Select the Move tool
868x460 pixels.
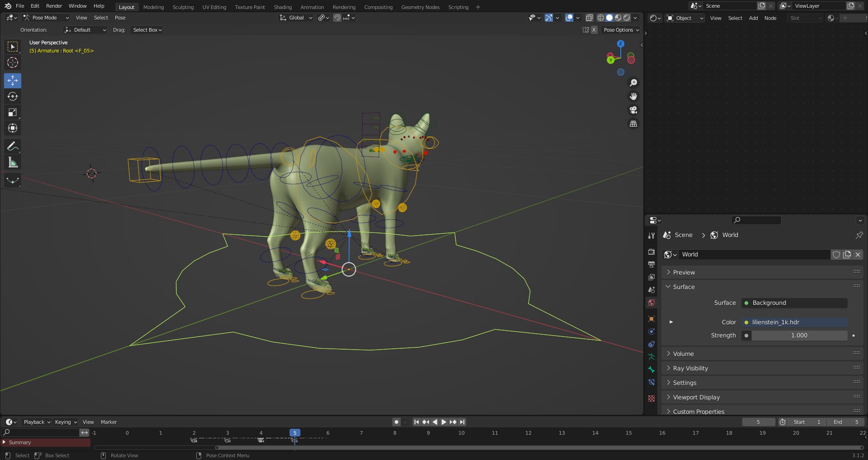(x=13, y=81)
